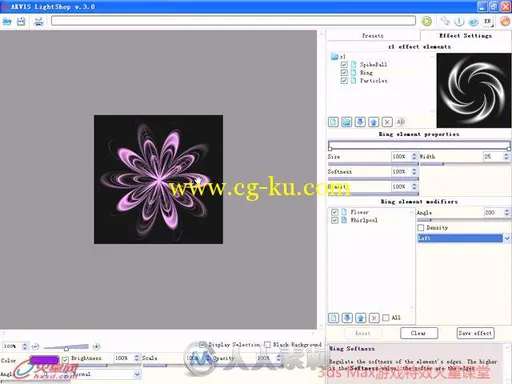Click the Ring gradient color bar

point(419,145)
